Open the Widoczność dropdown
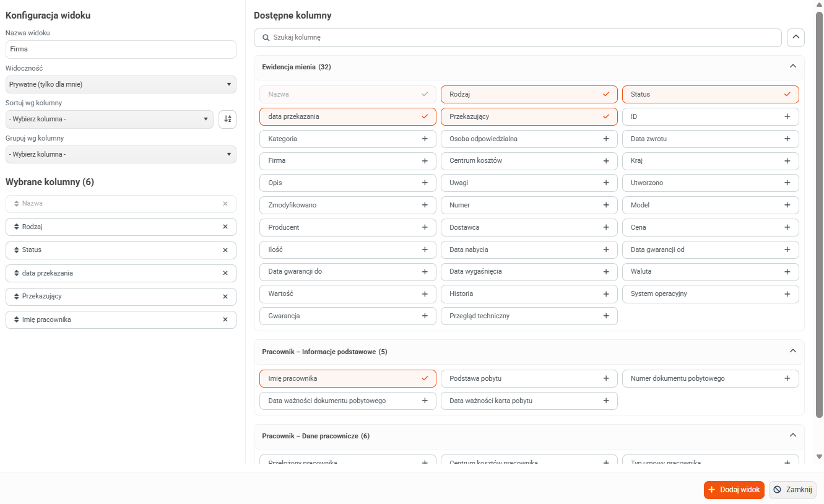Screen dimensions: 824x504 [x=121, y=84]
